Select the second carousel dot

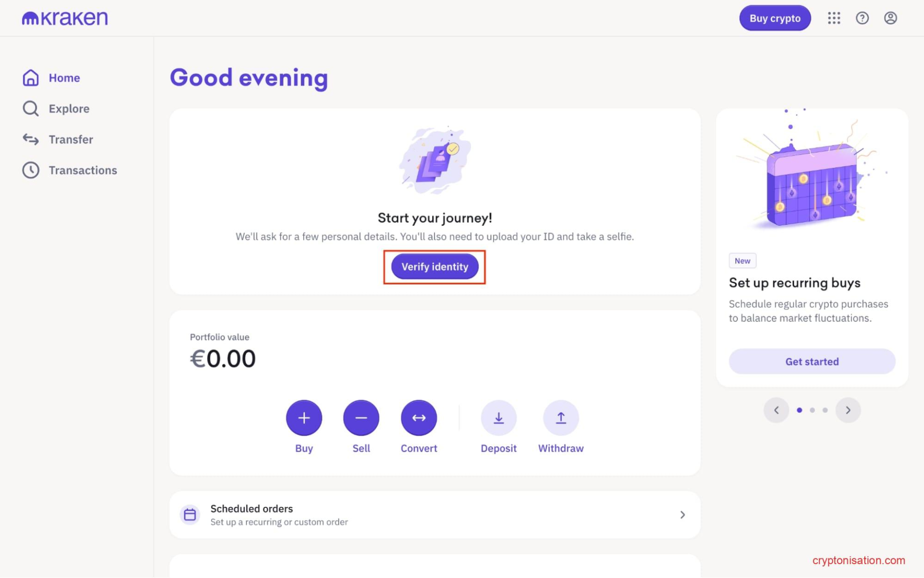pyautogui.click(x=812, y=410)
